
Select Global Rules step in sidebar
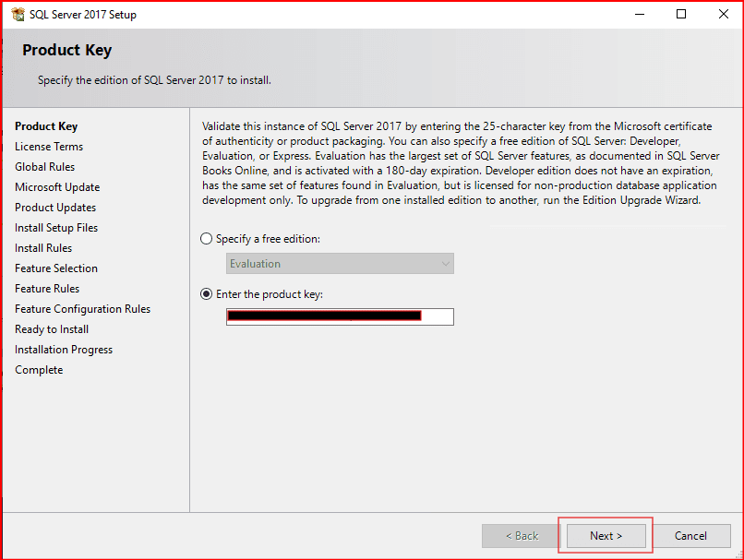click(x=45, y=167)
